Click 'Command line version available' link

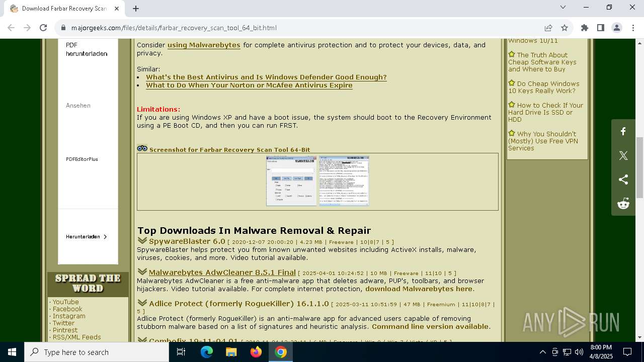click(430, 326)
